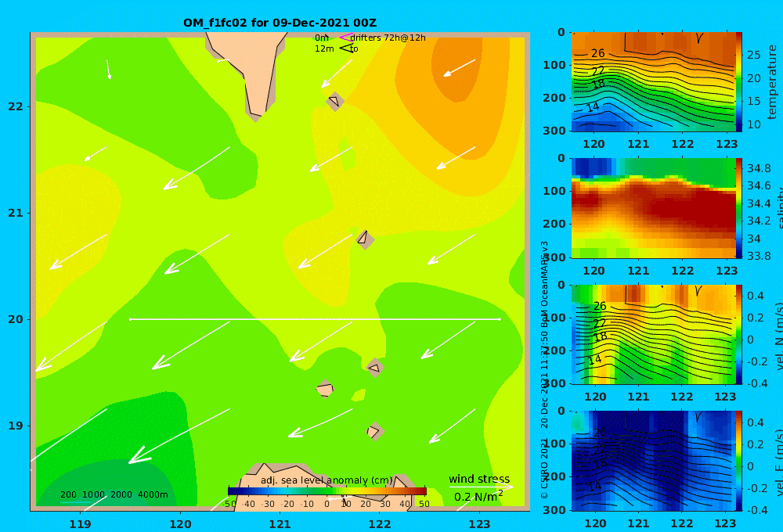This screenshot has width=783, height=532.
Task: Click the '14' isotherm label in temperature panel
Action: (592, 107)
